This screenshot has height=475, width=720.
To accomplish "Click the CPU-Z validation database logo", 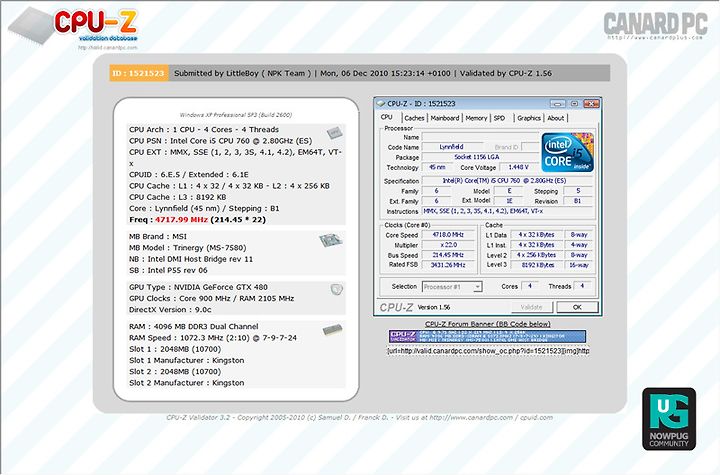I will coord(73,25).
